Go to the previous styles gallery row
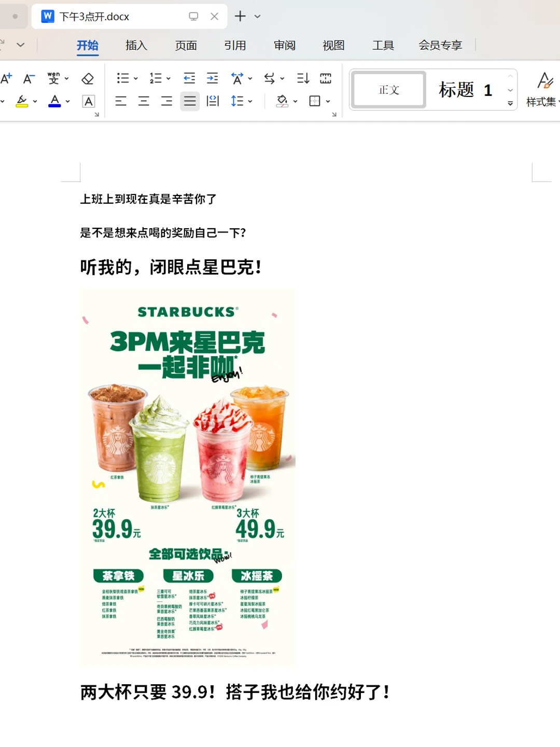 [x=511, y=76]
